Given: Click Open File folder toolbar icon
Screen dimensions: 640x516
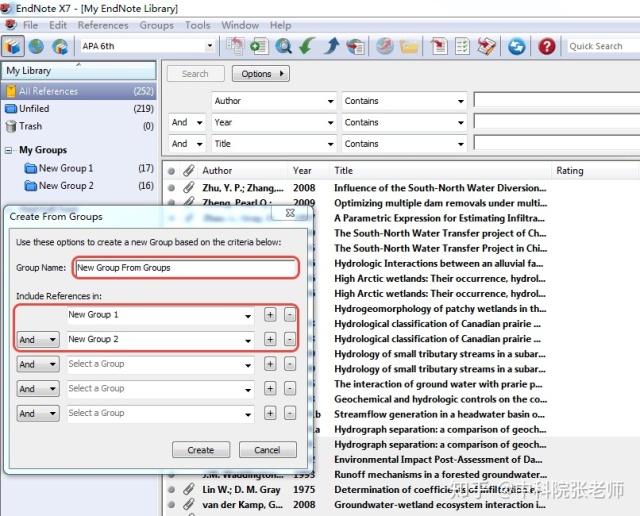Looking at the screenshot, I should [409, 46].
